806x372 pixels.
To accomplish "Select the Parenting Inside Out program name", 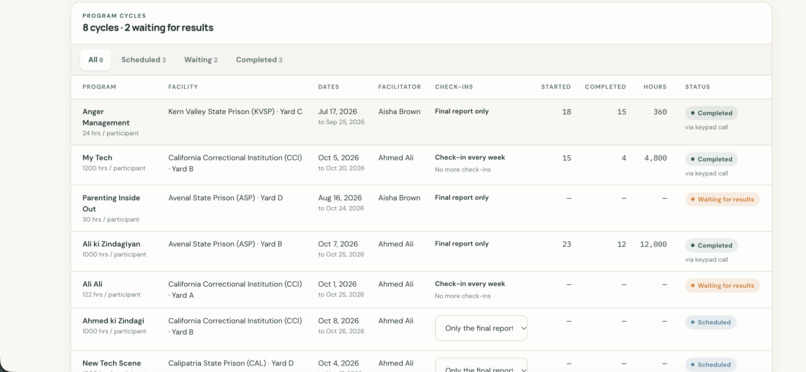I will 111,203.
